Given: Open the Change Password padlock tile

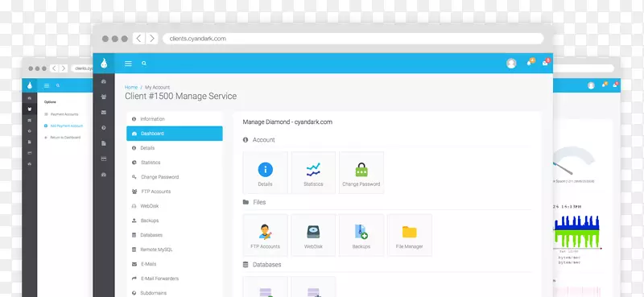Looking at the screenshot, I should pyautogui.click(x=361, y=172).
